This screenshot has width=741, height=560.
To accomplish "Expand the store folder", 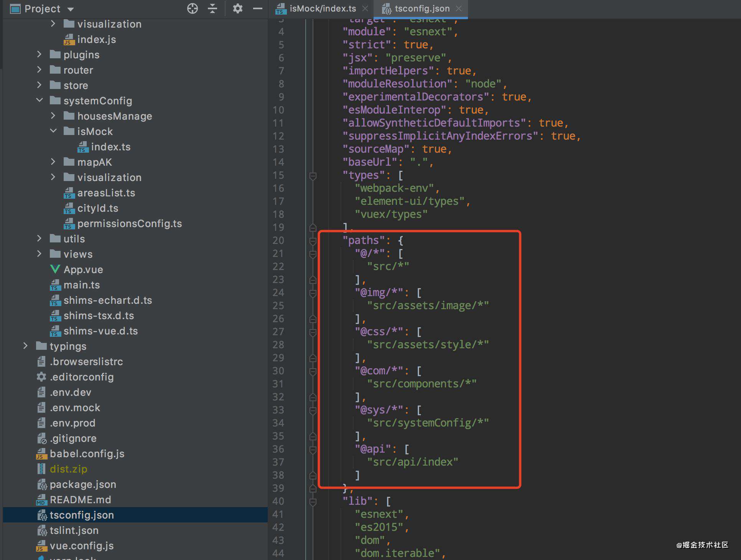I will (39, 85).
